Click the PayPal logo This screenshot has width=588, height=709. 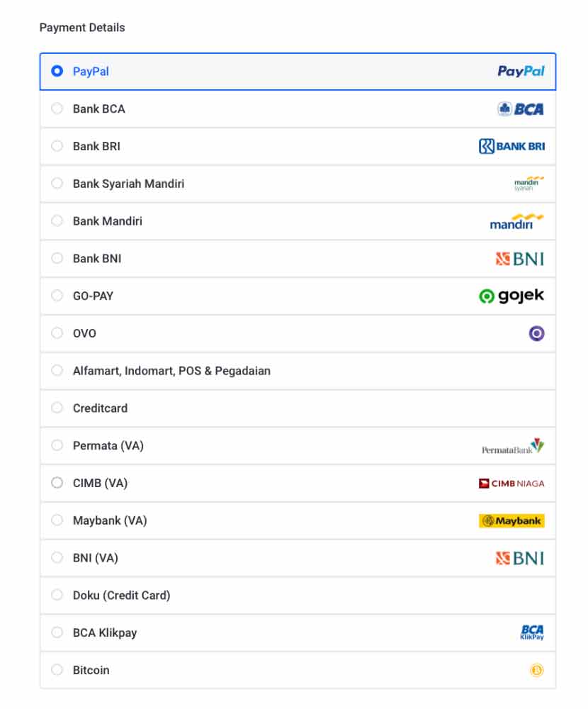click(521, 72)
